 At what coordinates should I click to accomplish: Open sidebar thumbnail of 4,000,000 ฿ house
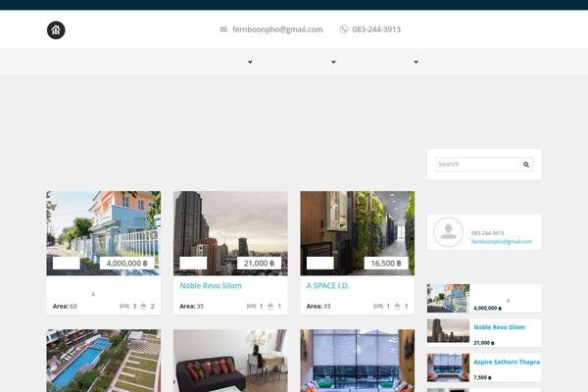(448, 298)
